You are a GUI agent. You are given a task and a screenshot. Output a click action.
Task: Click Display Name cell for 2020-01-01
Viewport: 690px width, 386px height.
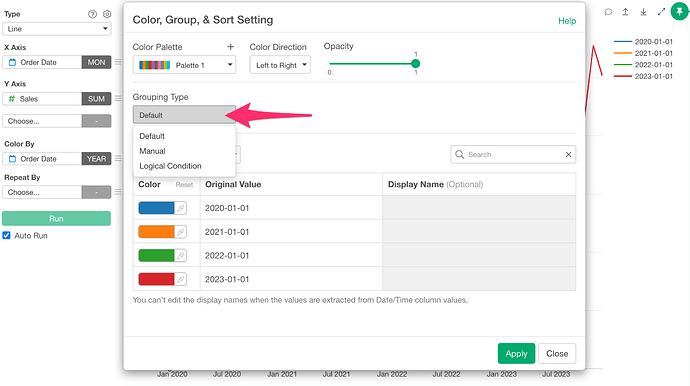pos(479,208)
